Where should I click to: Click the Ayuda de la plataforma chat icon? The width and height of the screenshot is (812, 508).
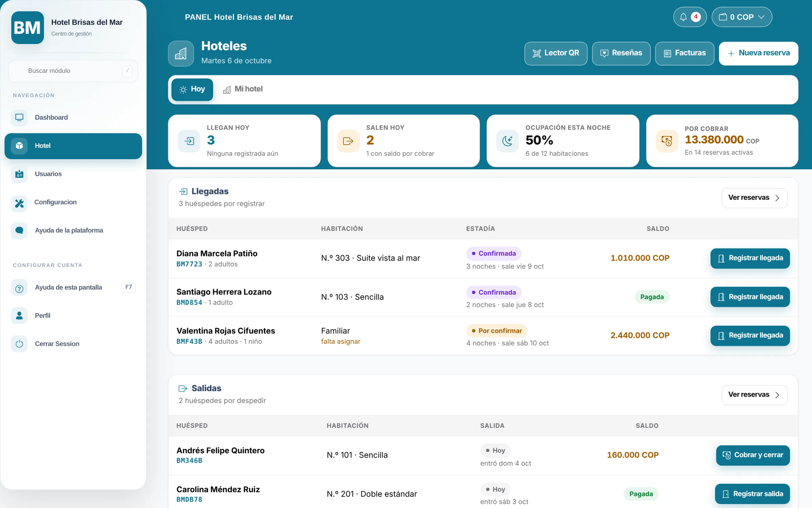pyautogui.click(x=19, y=231)
